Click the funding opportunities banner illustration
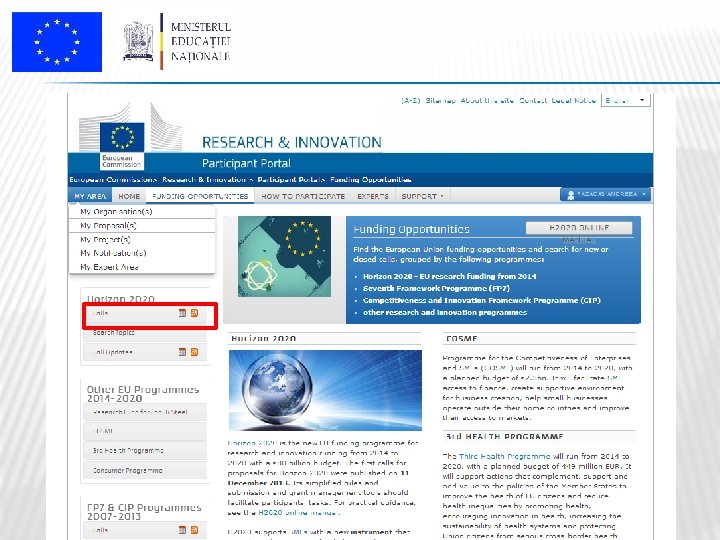720x540 pixels. point(284,256)
